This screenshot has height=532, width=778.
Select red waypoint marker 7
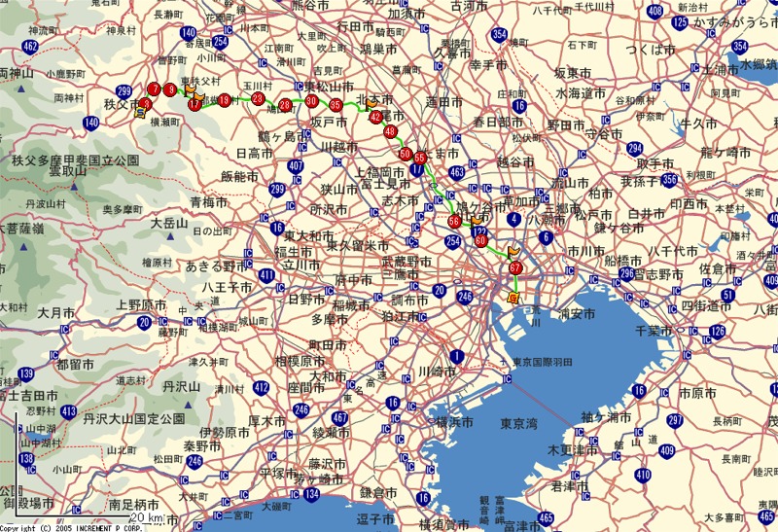[x=154, y=89]
